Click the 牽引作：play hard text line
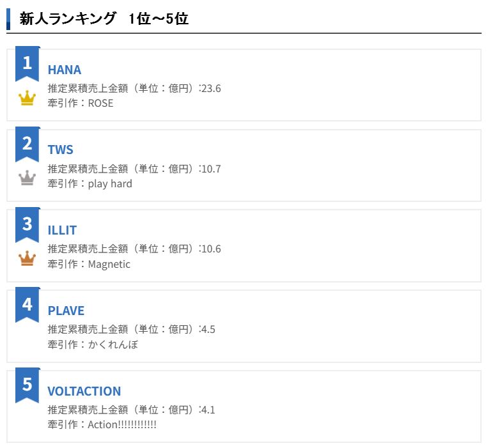 90,183
